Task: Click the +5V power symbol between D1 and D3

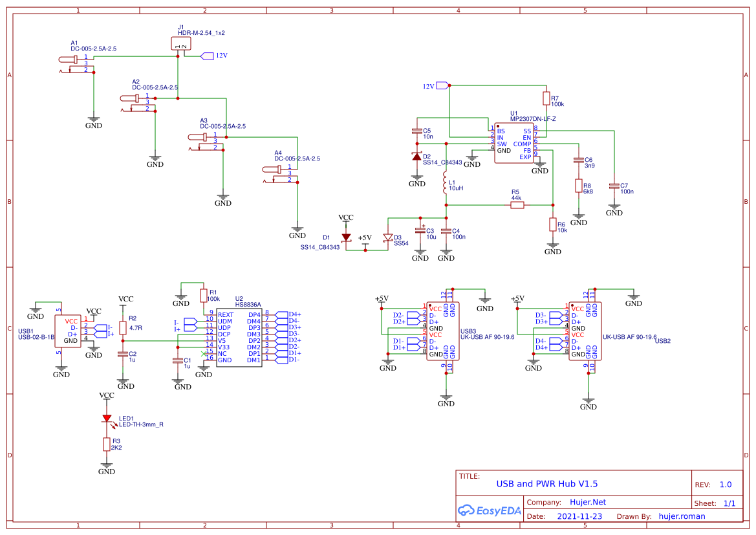Action: 365,240
